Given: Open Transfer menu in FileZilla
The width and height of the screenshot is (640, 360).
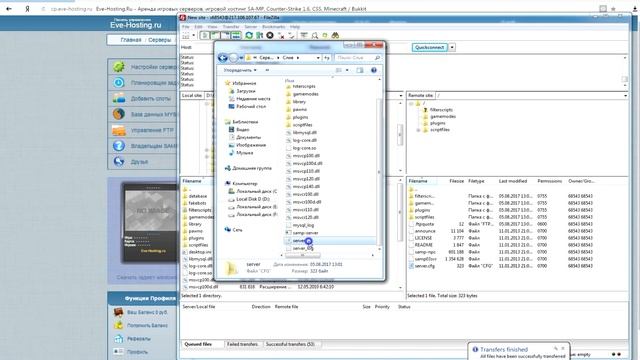Looking at the screenshot, I should click(x=231, y=27).
